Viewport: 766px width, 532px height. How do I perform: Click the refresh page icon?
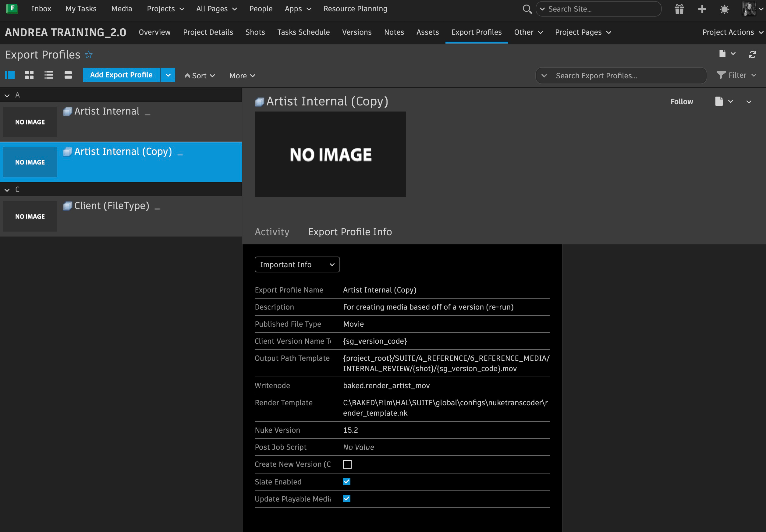(752, 54)
